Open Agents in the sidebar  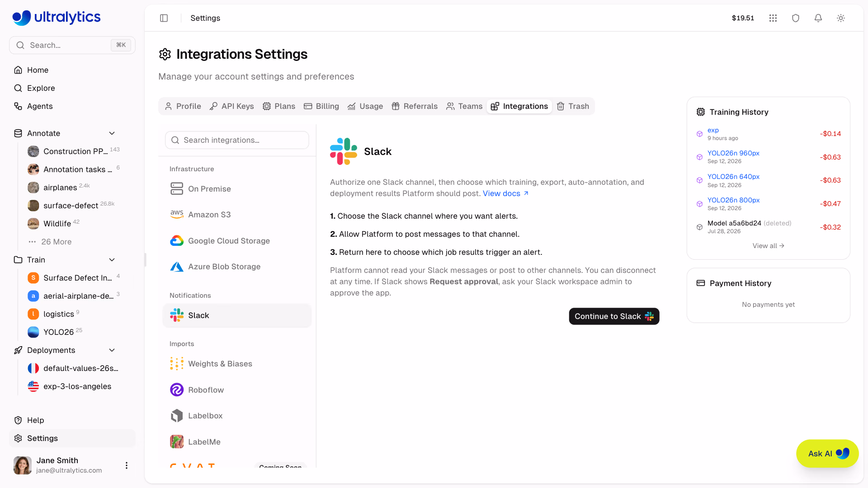click(72, 106)
